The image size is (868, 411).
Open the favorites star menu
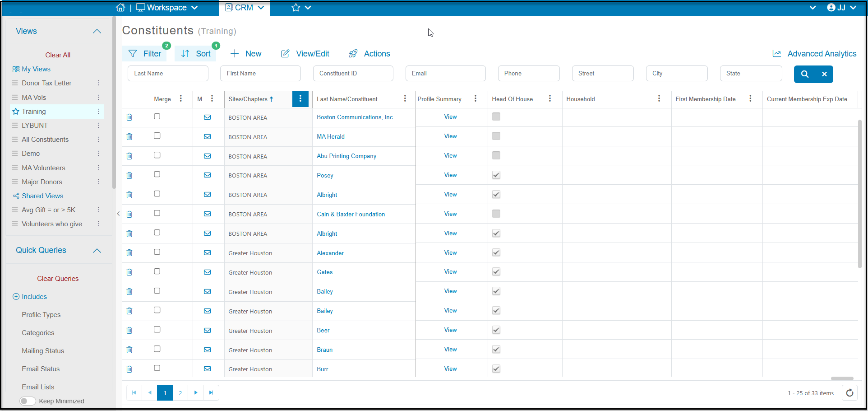(301, 8)
